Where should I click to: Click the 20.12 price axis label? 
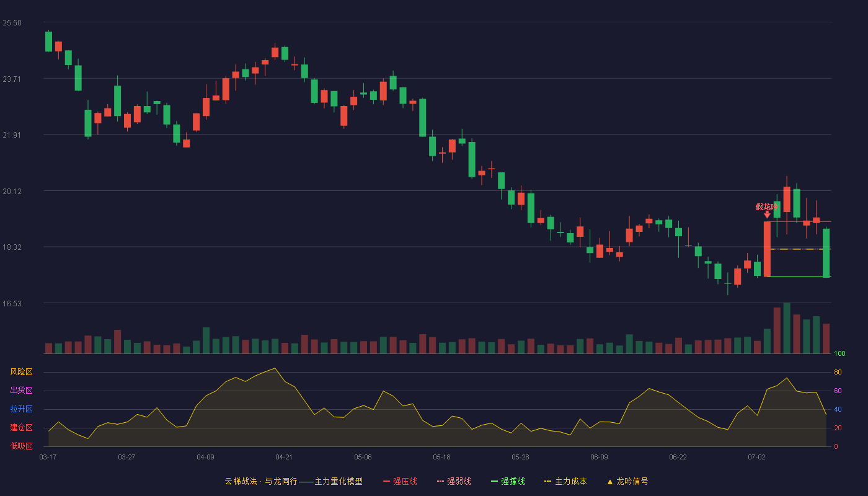pyautogui.click(x=12, y=192)
